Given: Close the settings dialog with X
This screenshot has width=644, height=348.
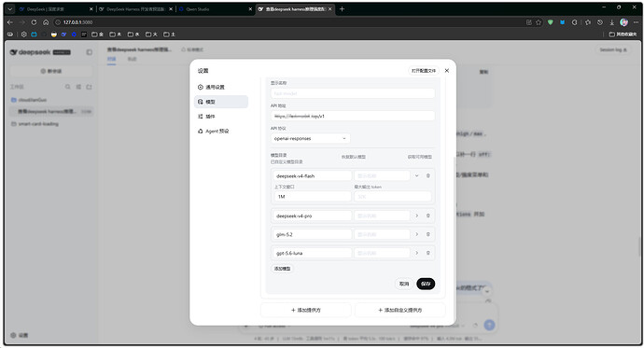Looking at the screenshot, I should [x=447, y=71].
